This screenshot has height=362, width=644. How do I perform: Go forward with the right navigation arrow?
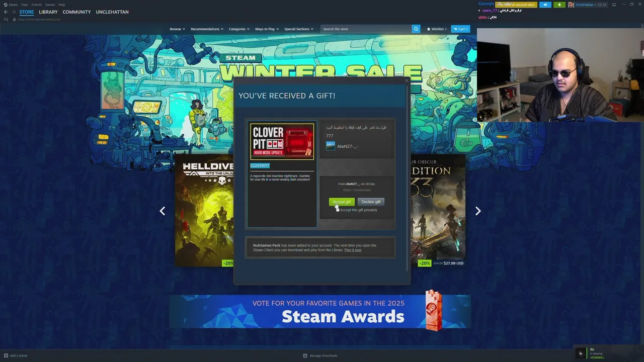coord(14,12)
